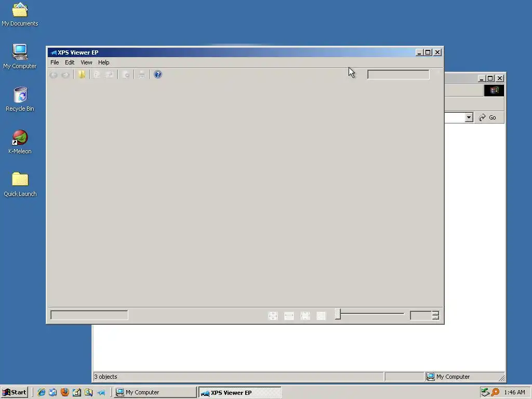Select the My Computer desktop icon
Screen dimensions: 532x399
pos(20,56)
